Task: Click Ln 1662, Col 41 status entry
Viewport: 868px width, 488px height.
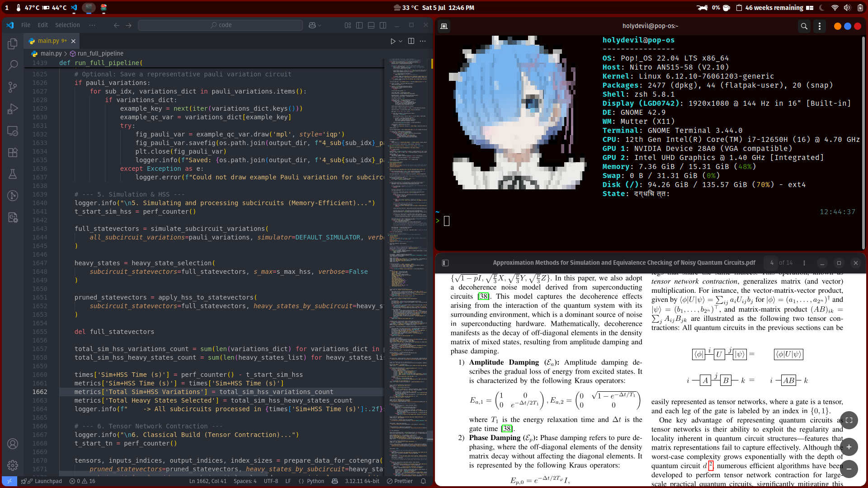Action: 208,481
